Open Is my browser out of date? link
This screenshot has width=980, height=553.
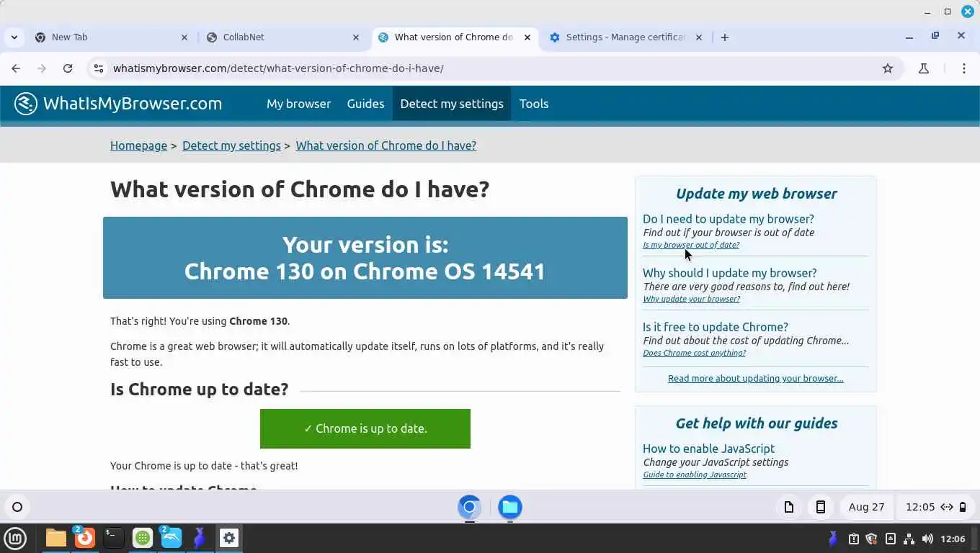pyautogui.click(x=691, y=245)
